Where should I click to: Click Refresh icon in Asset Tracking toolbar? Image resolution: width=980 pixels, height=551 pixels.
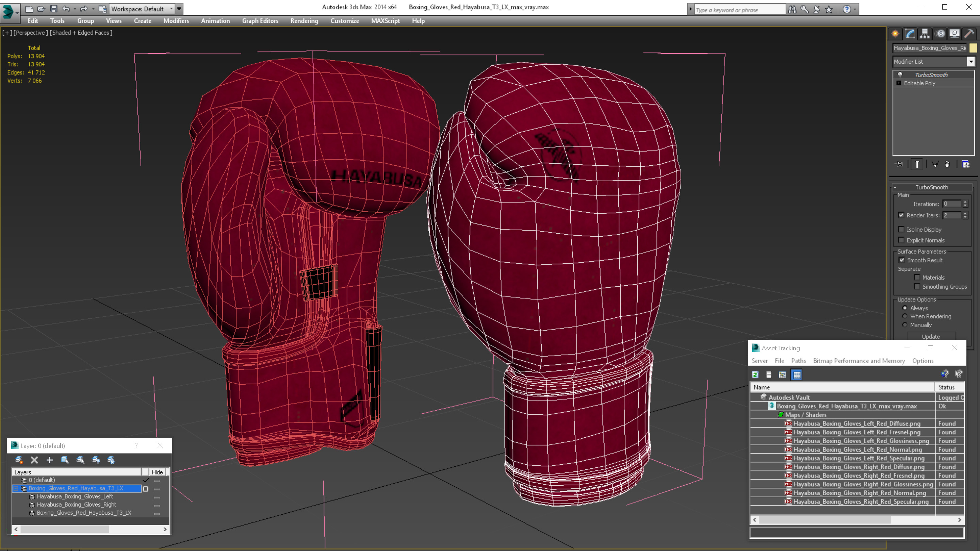pos(755,375)
